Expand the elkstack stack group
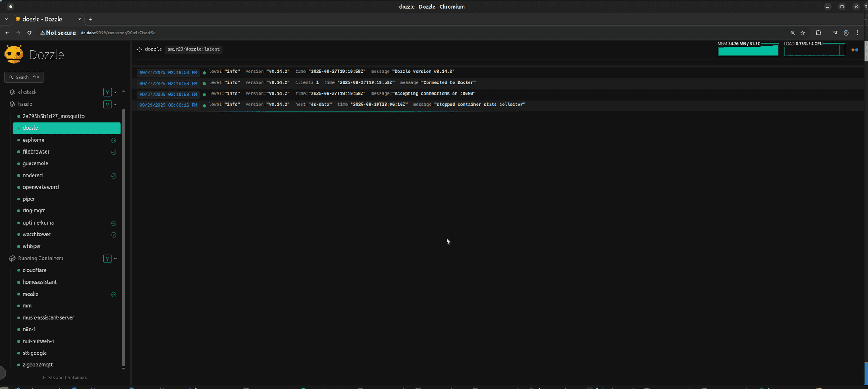 [115, 92]
